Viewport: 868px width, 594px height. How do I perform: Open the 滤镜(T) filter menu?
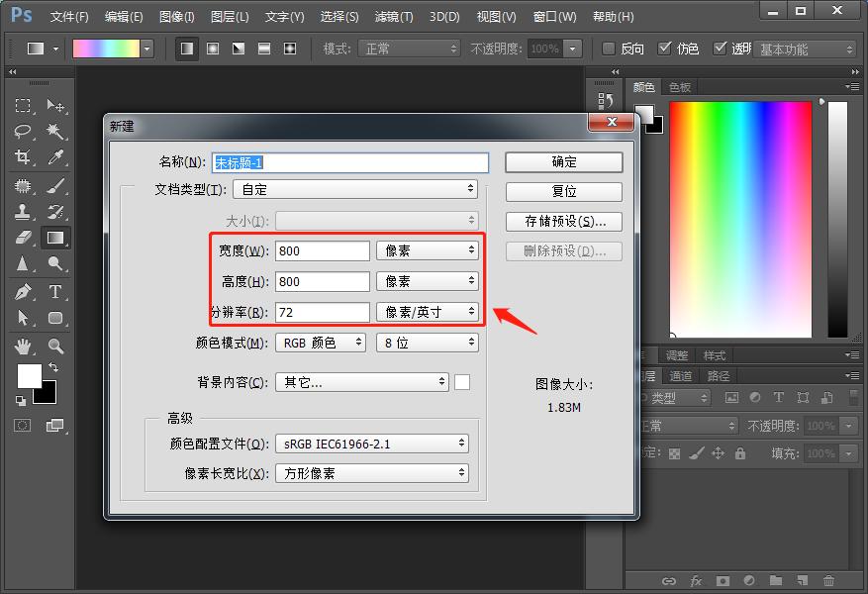(394, 17)
